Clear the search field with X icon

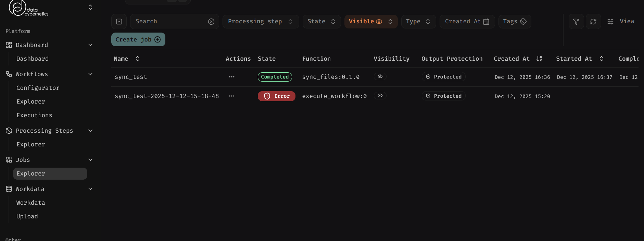[x=211, y=22]
